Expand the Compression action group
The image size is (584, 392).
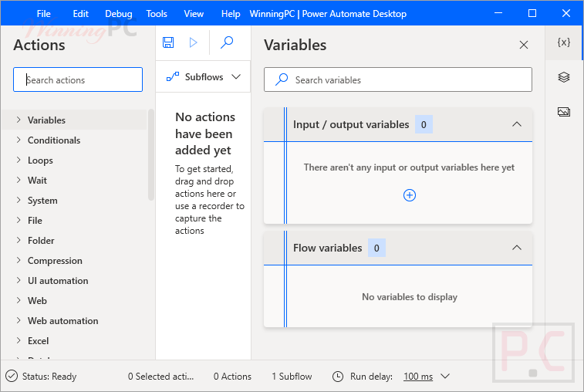[19, 260]
